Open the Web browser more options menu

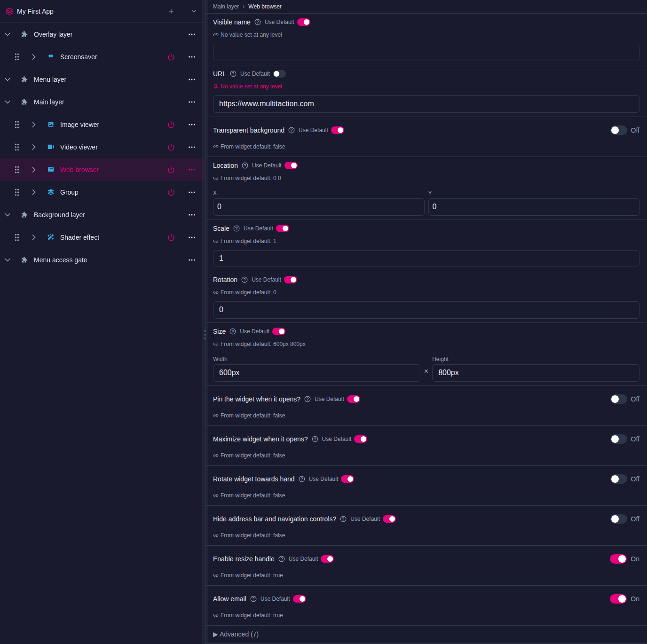tap(192, 170)
